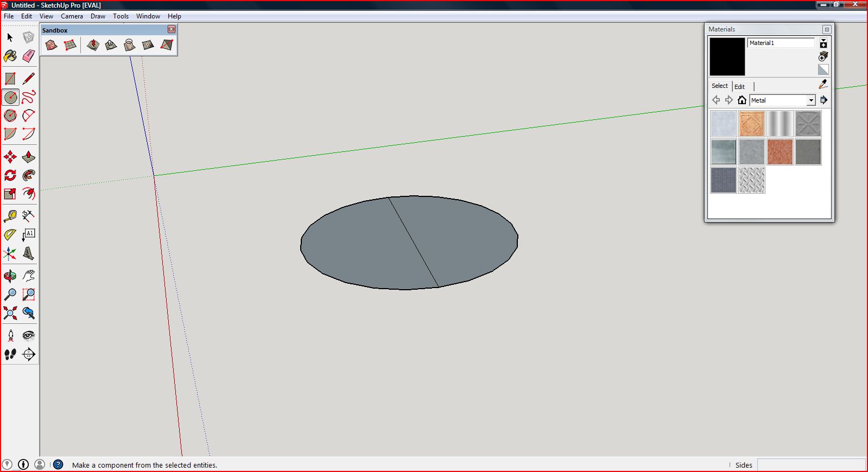Select the Freehand squiggle tool
This screenshot has height=472, width=868.
[28, 97]
